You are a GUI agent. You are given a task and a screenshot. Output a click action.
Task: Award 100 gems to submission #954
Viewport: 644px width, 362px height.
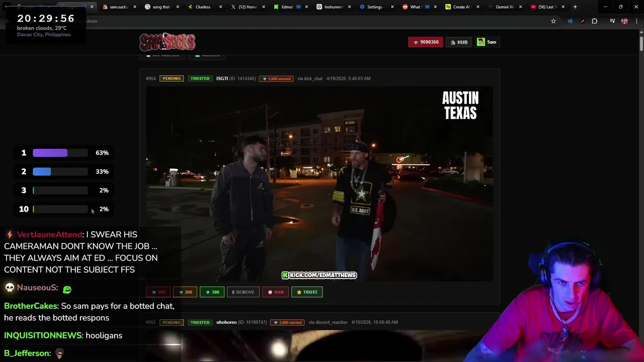pos(158,292)
